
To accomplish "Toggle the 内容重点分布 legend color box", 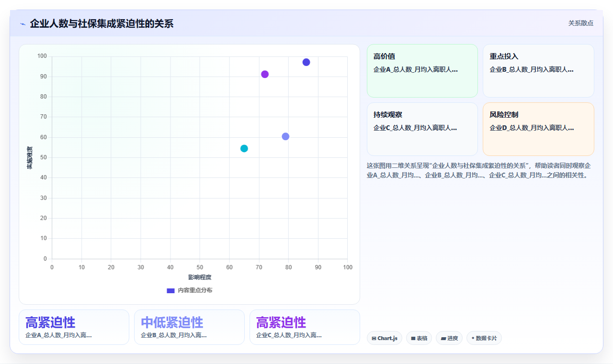I will coord(170,290).
